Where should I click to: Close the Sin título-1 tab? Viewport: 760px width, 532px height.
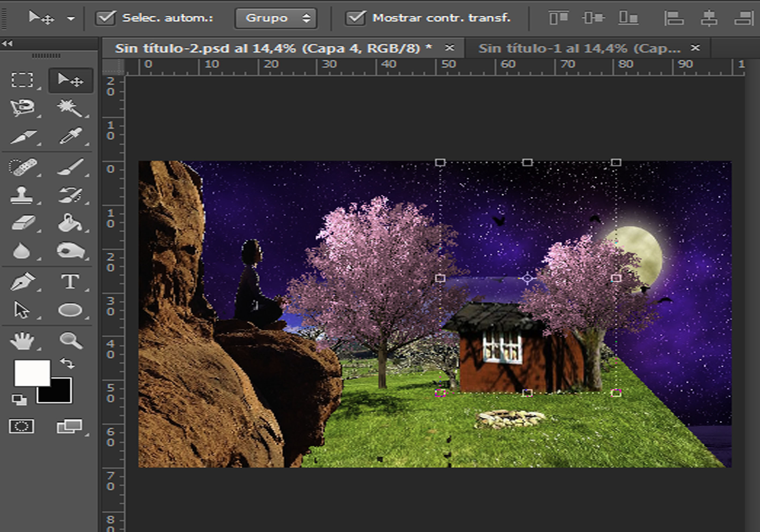click(696, 48)
